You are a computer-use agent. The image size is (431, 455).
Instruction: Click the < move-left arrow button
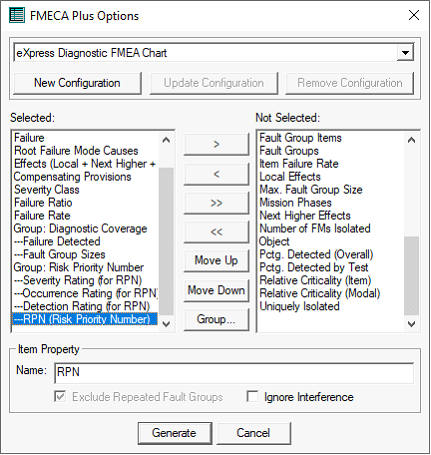point(216,174)
